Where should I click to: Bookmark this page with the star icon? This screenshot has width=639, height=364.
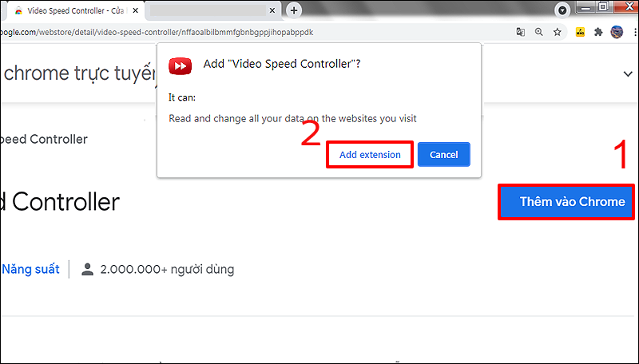click(x=557, y=32)
